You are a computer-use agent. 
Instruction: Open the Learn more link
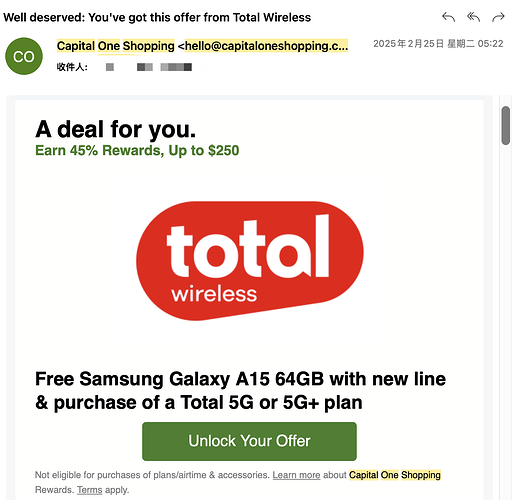(296, 475)
